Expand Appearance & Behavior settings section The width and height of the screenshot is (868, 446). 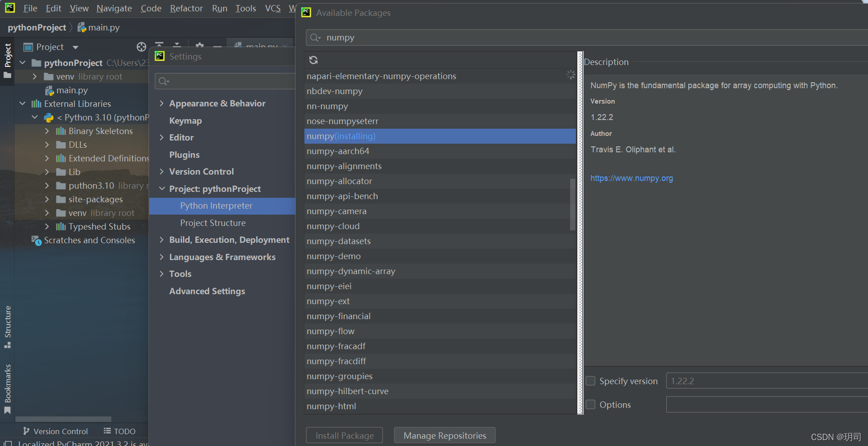(x=161, y=104)
